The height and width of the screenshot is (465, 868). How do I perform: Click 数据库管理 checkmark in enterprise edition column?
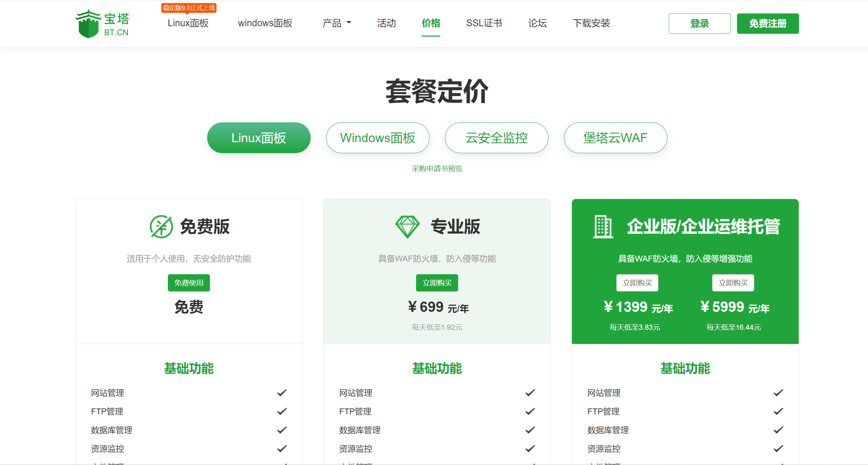point(778,430)
